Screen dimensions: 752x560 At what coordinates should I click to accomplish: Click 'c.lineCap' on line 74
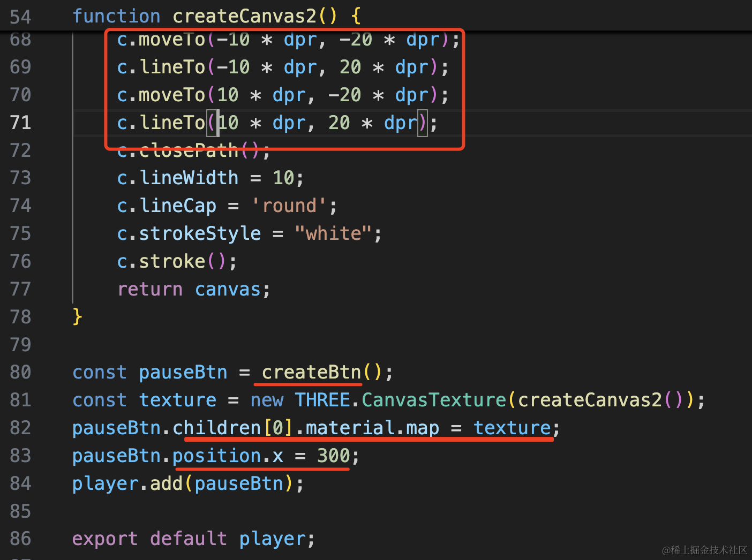[167, 206]
